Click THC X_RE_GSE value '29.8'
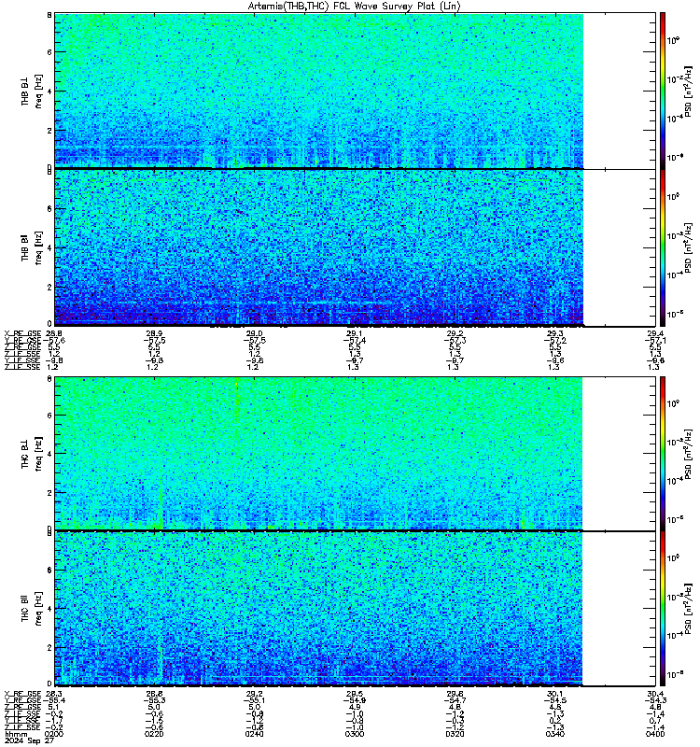This screenshot has height=747, width=700. pyautogui.click(x=455, y=694)
